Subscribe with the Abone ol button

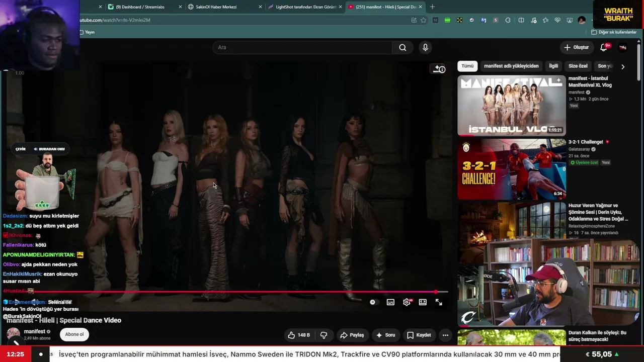(74, 334)
